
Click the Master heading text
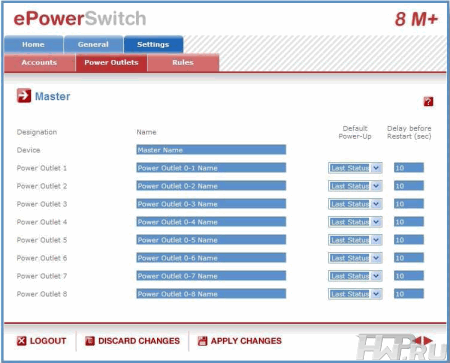(x=53, y=96)
